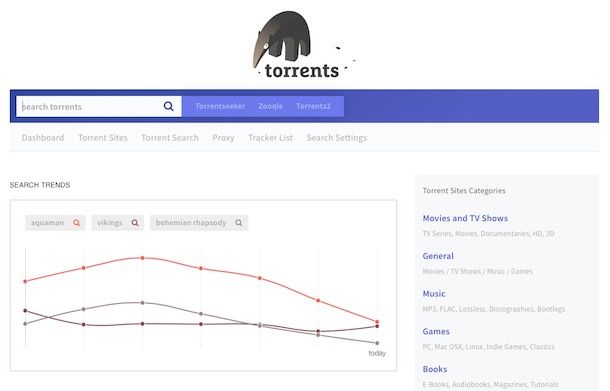Viewport: 610px width, 391px height.
Task: Click magnifier icon on aquaman tag
Action: point(77,223)
